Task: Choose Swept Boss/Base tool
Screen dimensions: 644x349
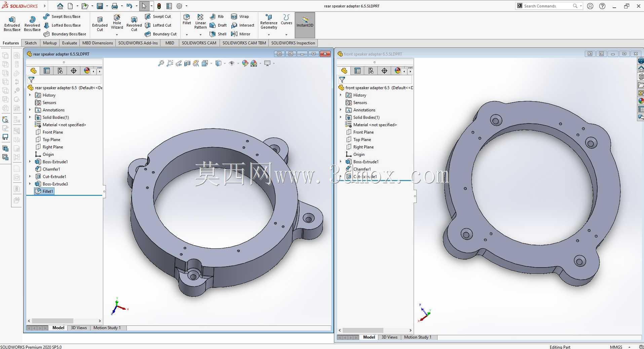Action: (62, 16)
